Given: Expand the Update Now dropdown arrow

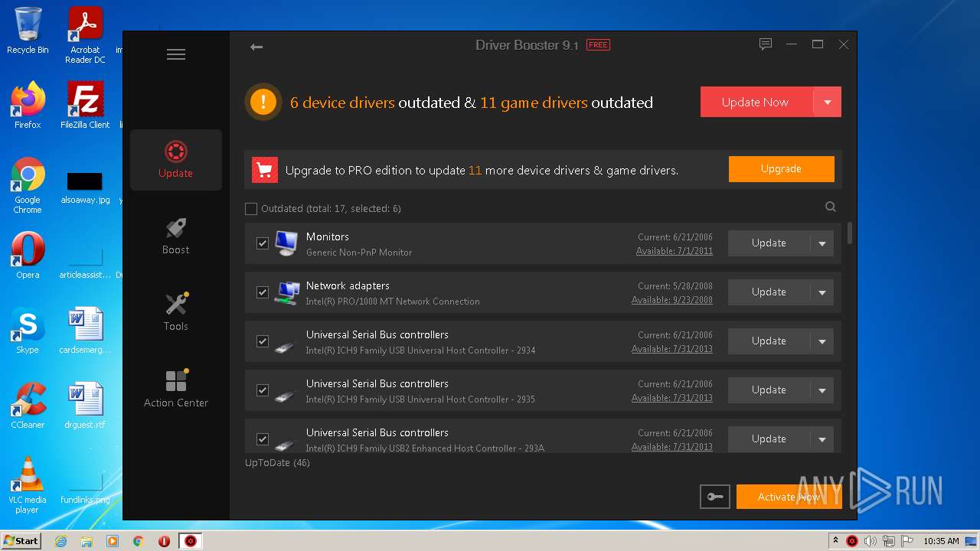Looking at the screenshot, I should [x=827, y=102].
